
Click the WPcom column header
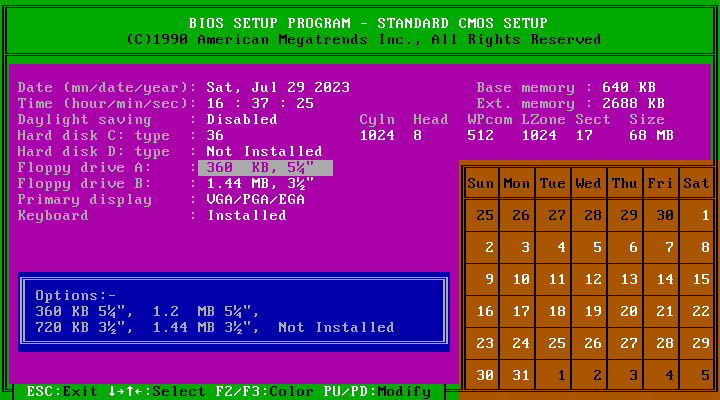click(489, 119)
